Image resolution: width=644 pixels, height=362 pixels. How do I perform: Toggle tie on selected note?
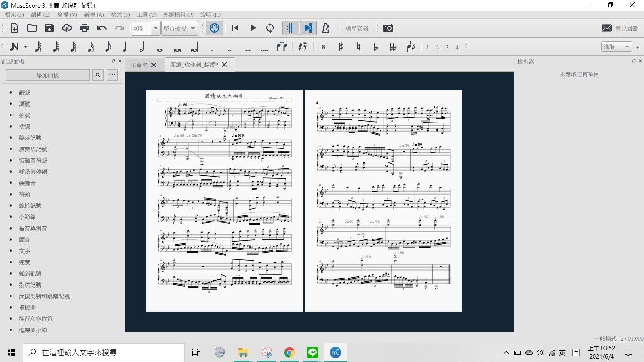coord(282,47)
